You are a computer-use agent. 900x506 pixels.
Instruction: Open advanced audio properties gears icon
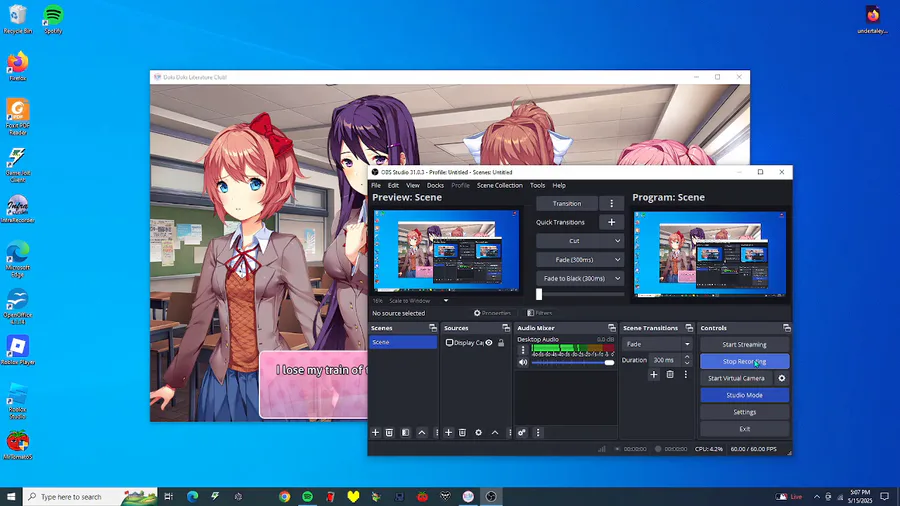point(521,433)
